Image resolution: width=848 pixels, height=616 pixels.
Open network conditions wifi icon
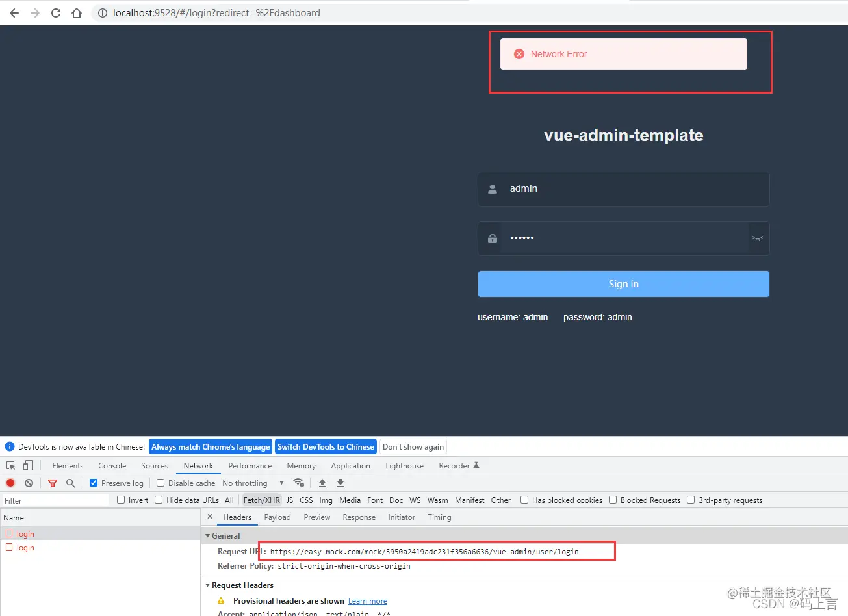(299, 483)
